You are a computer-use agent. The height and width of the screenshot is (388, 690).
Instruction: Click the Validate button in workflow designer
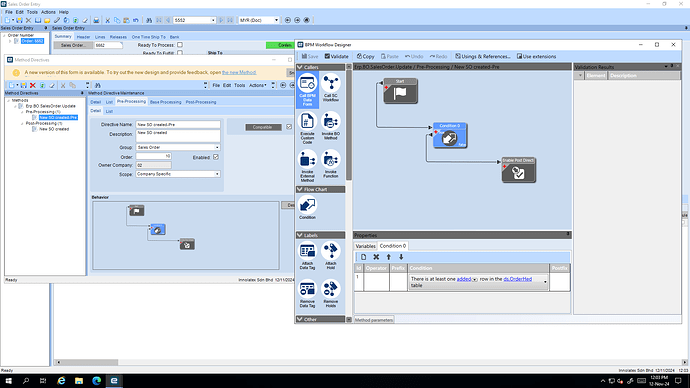[x=337, y=56]
